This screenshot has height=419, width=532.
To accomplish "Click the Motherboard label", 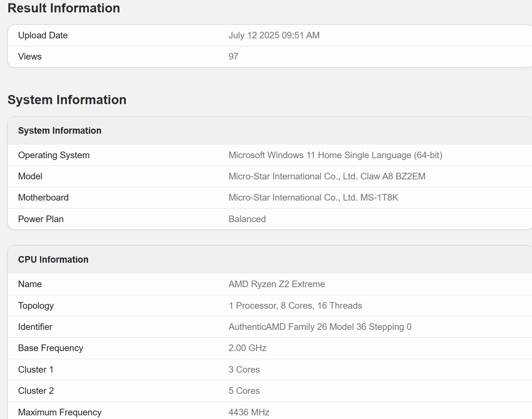I will coord(43,198).
